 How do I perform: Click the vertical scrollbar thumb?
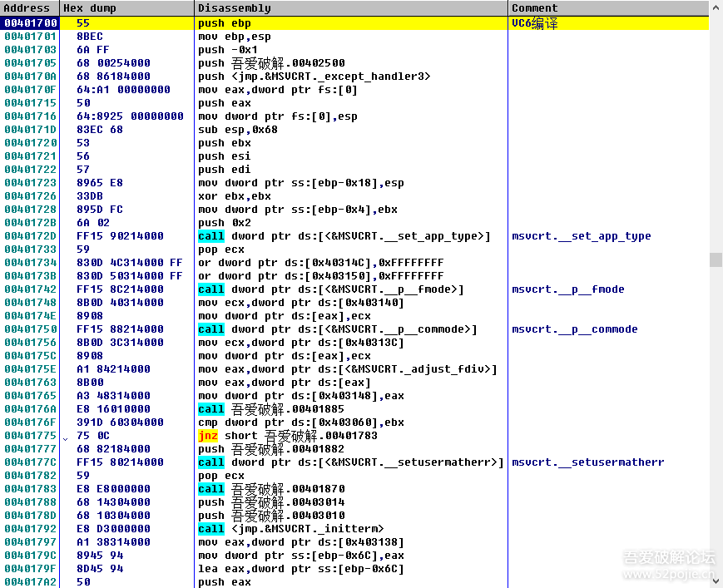pos(716,259)
